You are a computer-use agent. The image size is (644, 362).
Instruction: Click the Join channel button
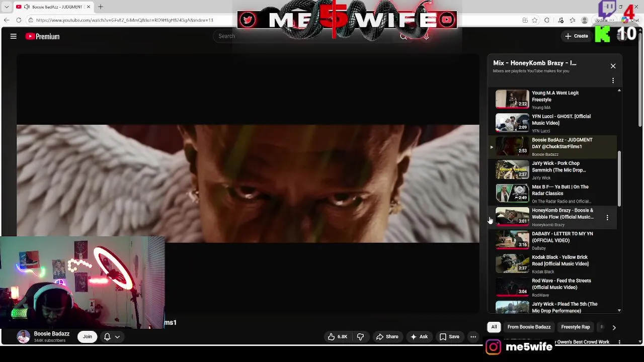pos(88,337)
